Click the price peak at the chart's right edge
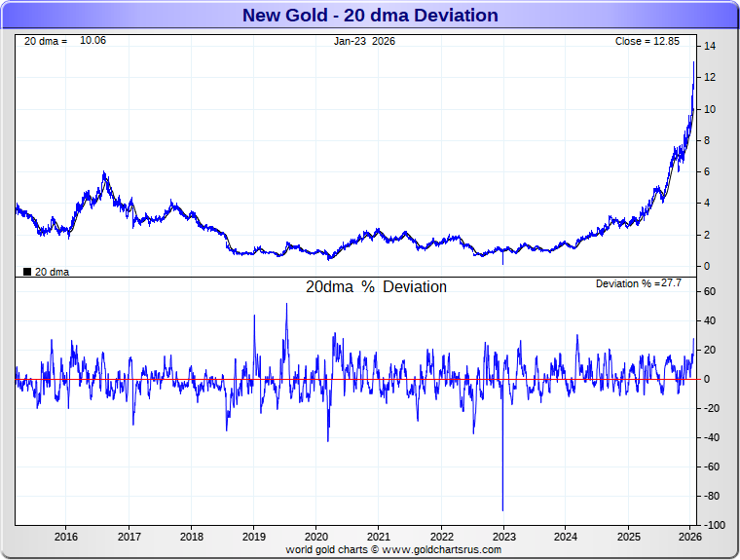The width and height of the screenshot is (740, 560). coord(693,63)
